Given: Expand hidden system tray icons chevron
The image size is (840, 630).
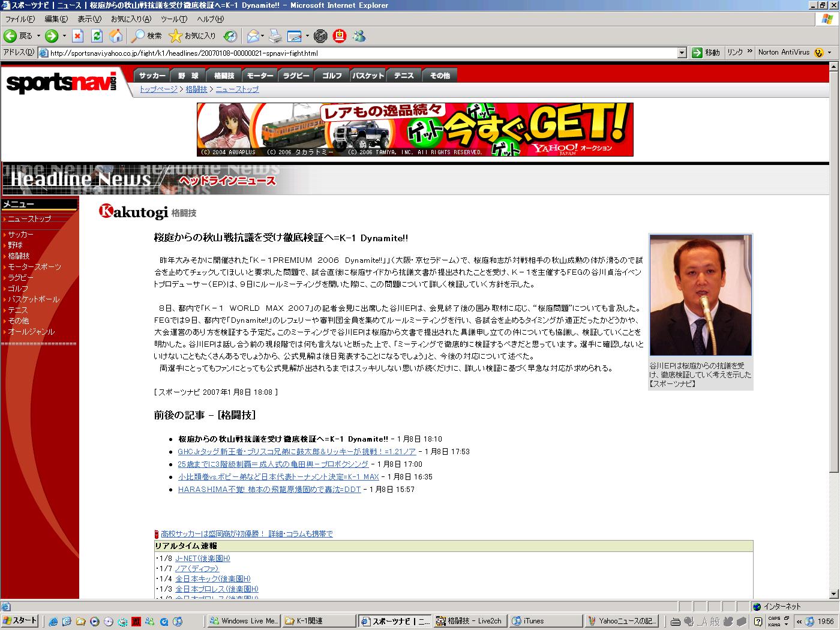Looking at the screenshot, I should click(799, 622).
